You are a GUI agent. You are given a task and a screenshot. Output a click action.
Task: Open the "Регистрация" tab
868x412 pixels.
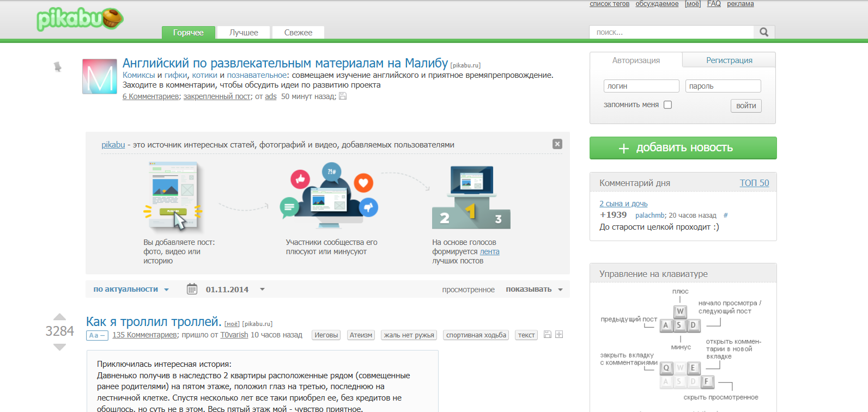click(729, 60)
